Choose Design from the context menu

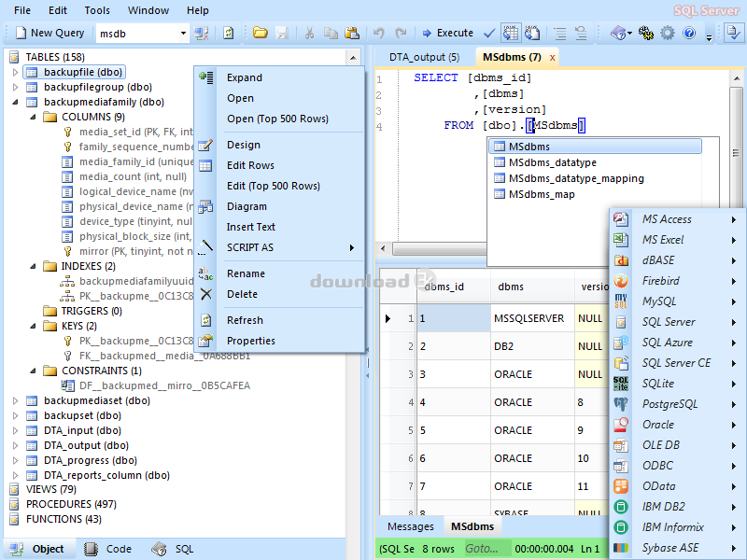(x=279, y=145)
